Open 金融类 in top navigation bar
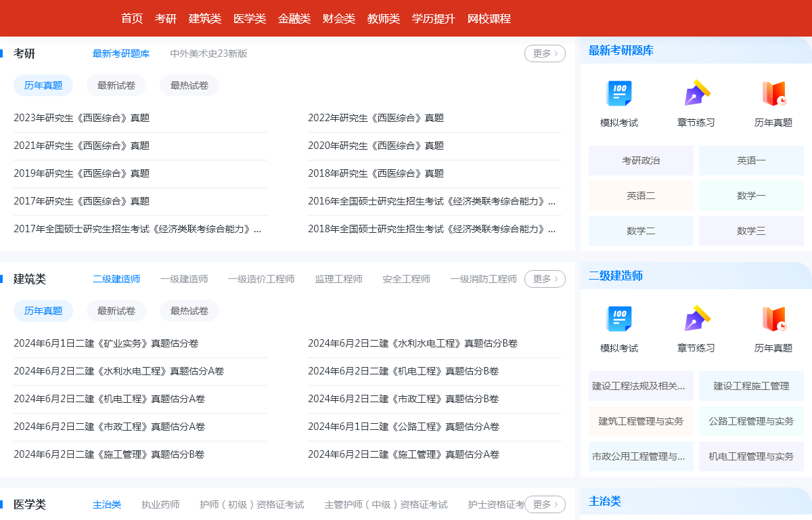The width and height of the screenshot is (812, 520). pos(294,19)
